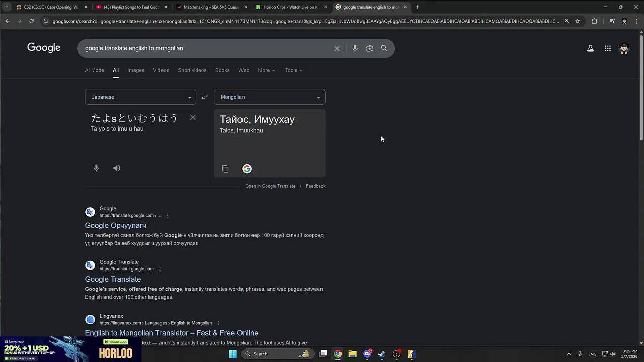Open File Explorer from the taskbar
Screen dimensions: 644x362
pyautogui.click(x=352, y=354)
